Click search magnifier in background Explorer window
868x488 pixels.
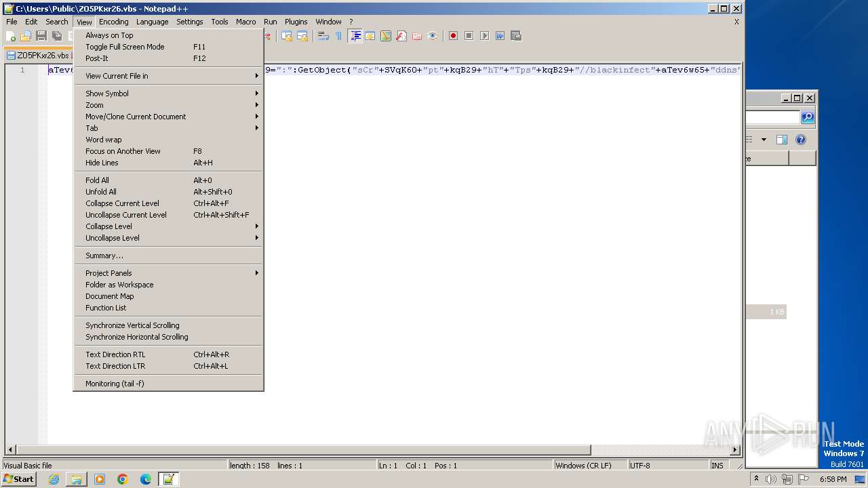coord(808,117)
